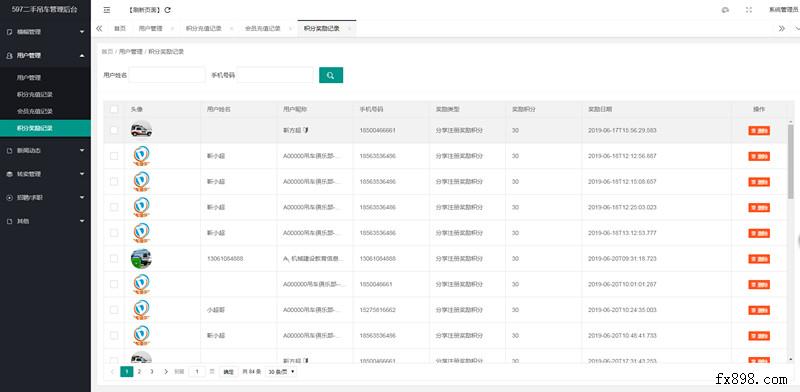Image resolution: width=800 pixels, height=392 pixels.
Task: Open the tab options chevron at far right of the tab bar
Action: (796, 29)
